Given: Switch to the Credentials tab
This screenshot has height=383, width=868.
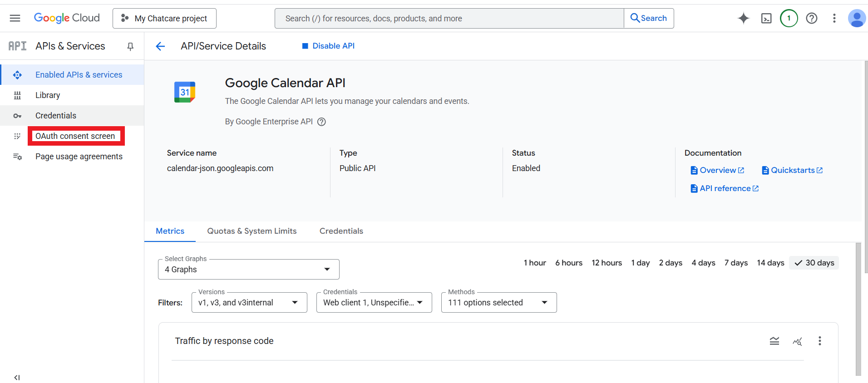Looking at the screenshot, I should click(341, 231).
